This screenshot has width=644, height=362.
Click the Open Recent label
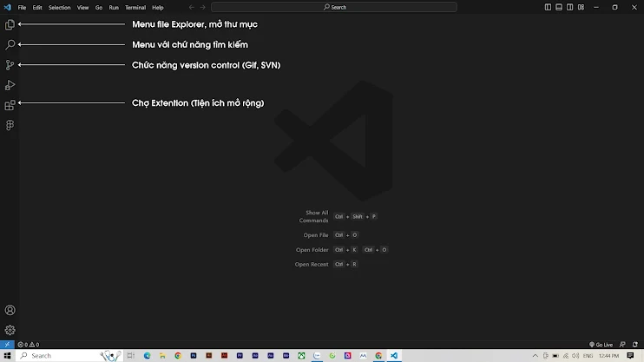point(312,264)
